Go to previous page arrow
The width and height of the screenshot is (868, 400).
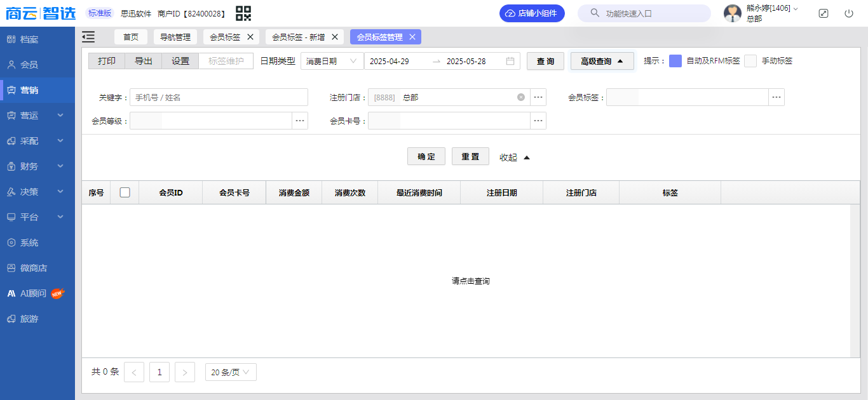(x=134, y=372)
